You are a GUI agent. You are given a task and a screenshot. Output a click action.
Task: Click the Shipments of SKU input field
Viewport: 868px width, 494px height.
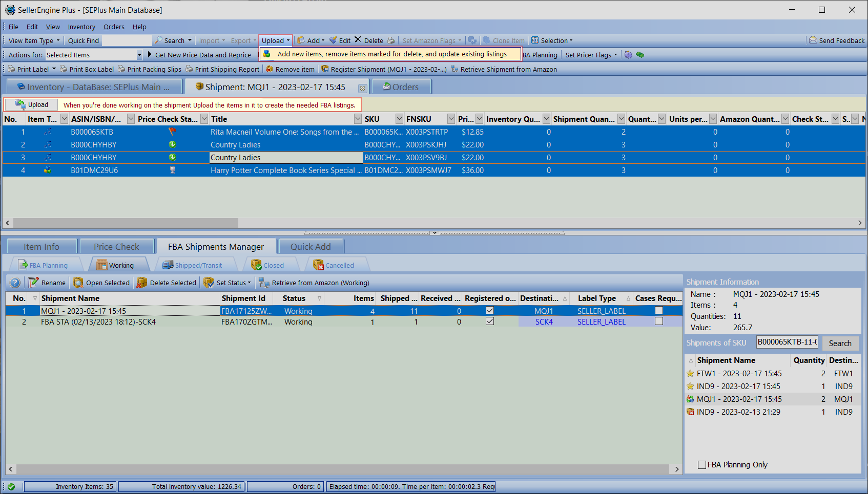787,342
